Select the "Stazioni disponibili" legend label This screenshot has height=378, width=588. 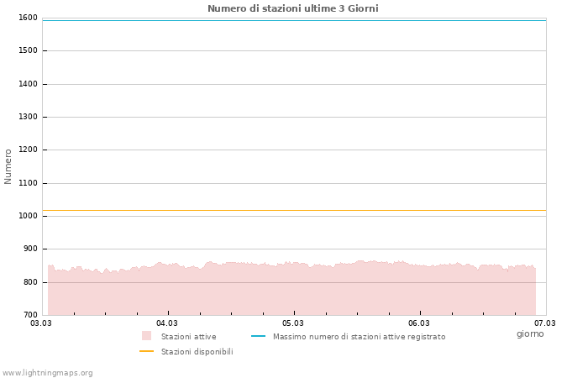(x=197, y=352)
